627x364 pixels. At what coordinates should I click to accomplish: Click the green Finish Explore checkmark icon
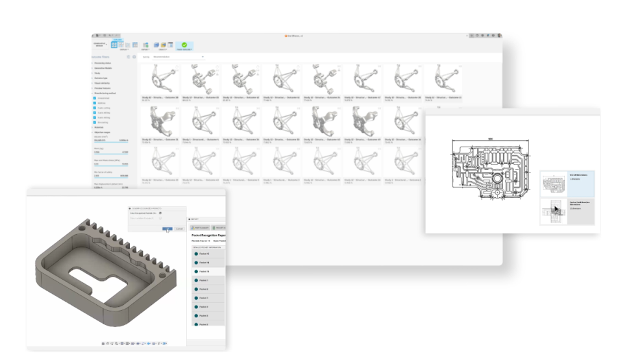[x=184, y=44]
